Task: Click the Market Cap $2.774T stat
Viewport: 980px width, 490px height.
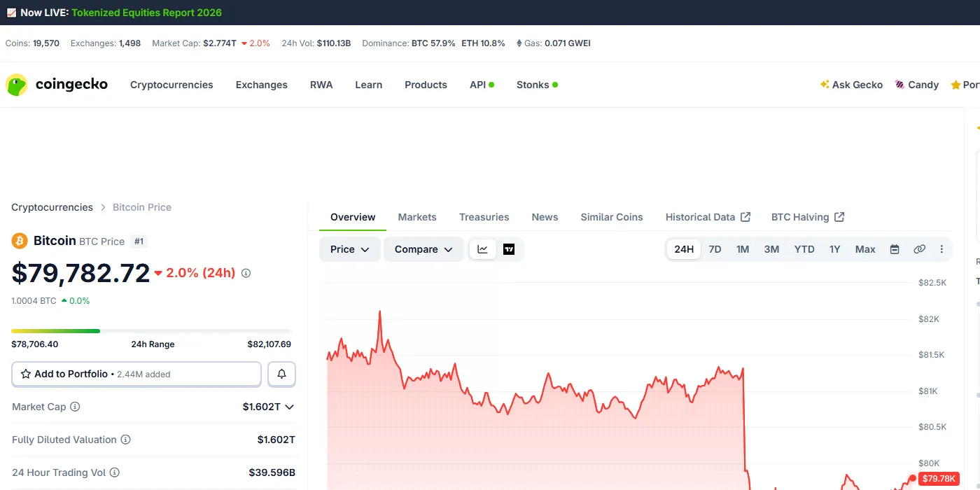Action: tap(211, 43)
